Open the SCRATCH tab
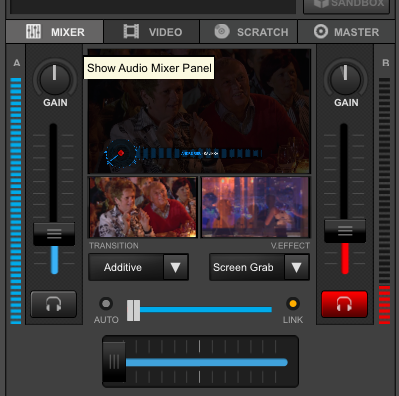The height and width of the screenshot is (396, 399). [249, 32]
